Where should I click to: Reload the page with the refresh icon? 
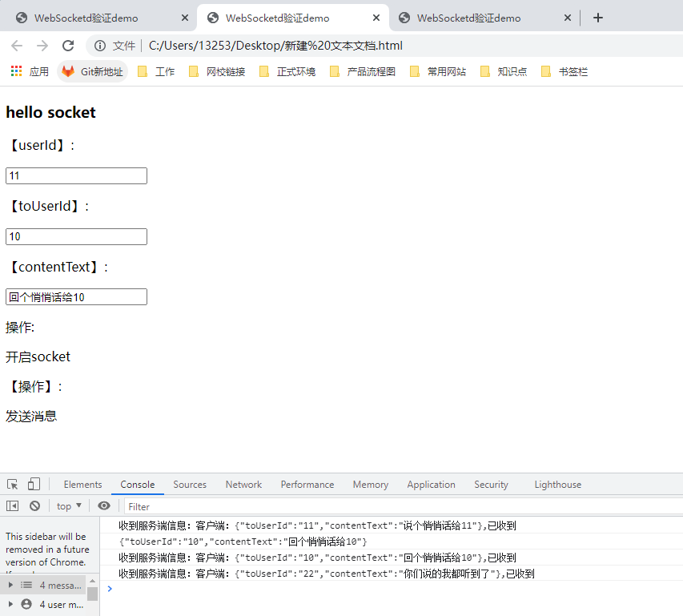coord(68,46)
